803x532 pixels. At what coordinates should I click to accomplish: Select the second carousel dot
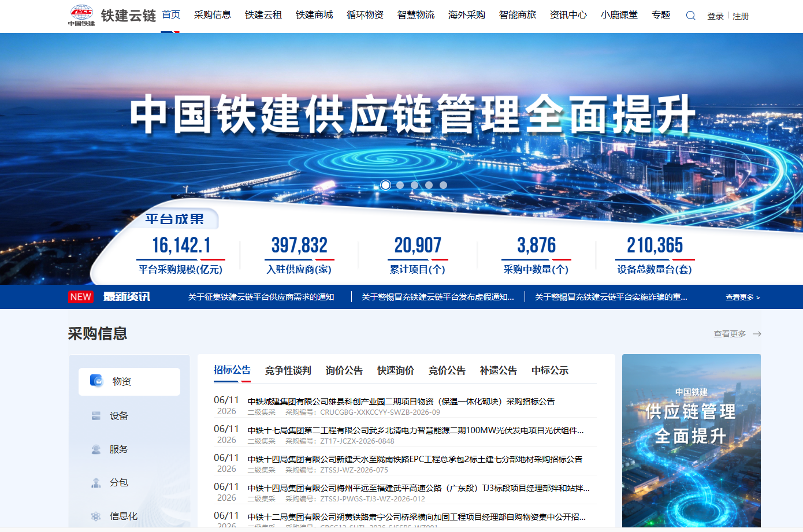click(x=400, y=185)
